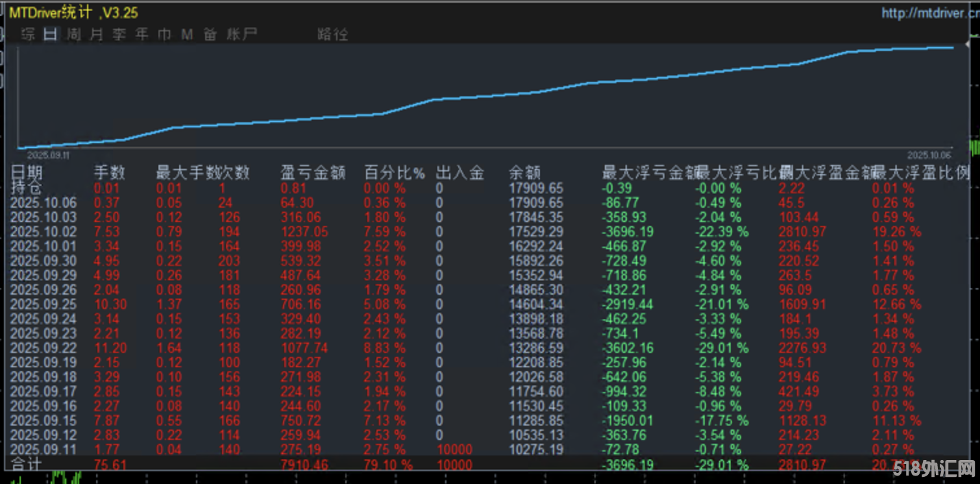The width and height of the screenshot is (980, 484).
Task: Click profit value 1237.05
Action: click(x=304, y=232)
